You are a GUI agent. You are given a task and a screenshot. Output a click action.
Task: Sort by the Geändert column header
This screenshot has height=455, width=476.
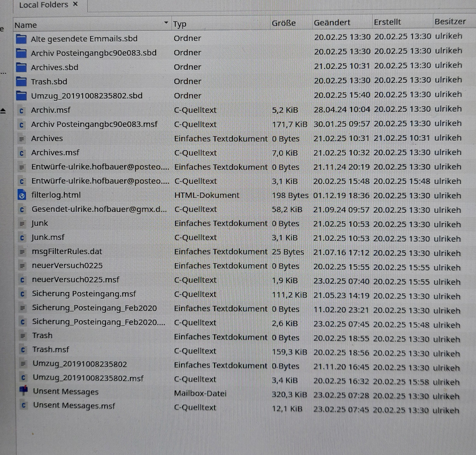click(x=342, y=23)
